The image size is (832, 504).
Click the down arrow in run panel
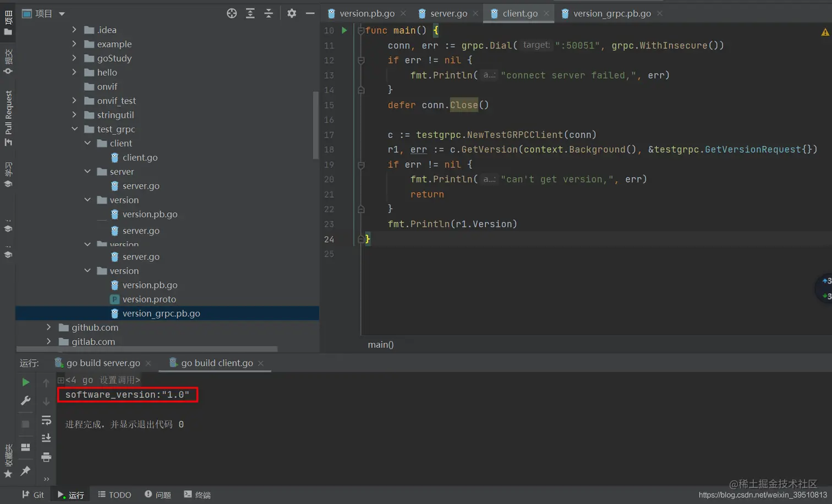coord(46,401)
